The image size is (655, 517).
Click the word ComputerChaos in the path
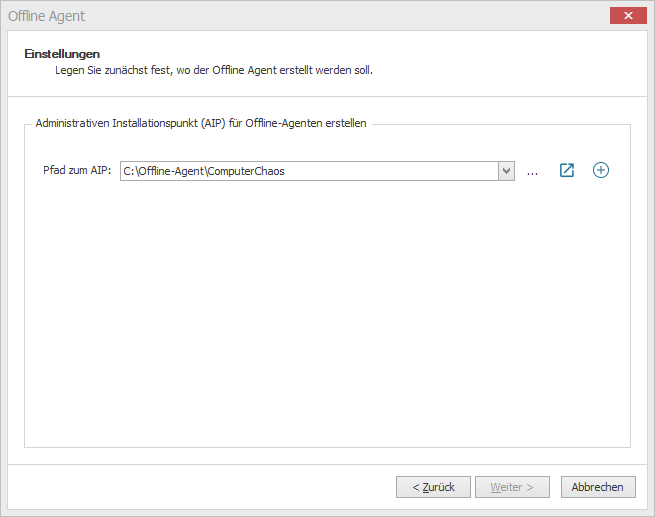246,171
